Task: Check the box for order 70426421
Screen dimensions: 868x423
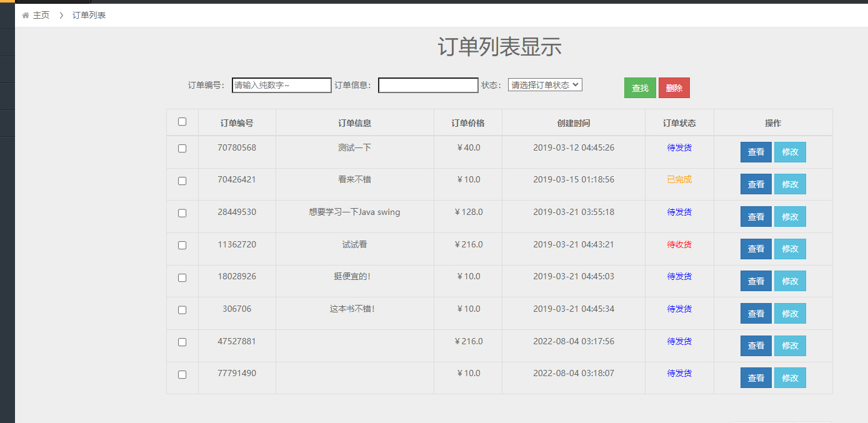Action: coord(182,181)
